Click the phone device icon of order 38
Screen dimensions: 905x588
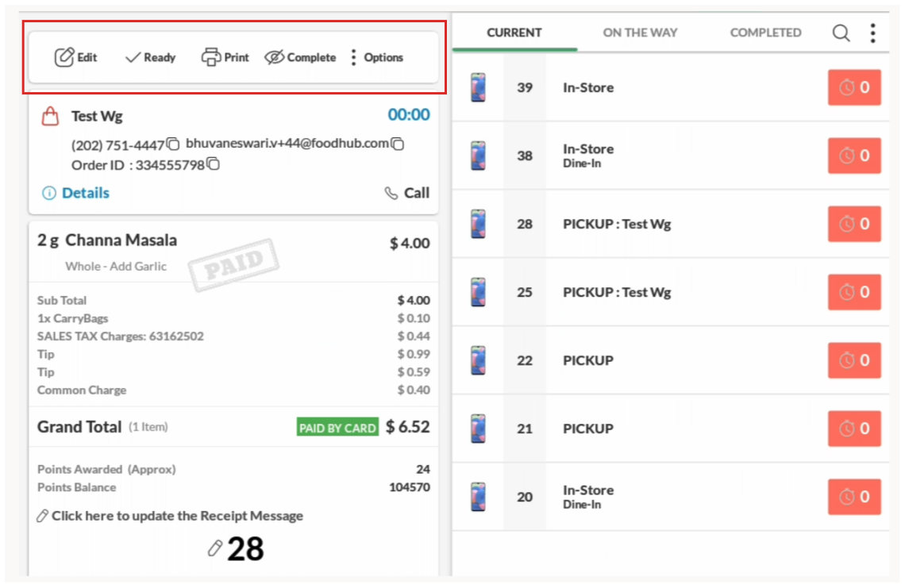point(478,156)
